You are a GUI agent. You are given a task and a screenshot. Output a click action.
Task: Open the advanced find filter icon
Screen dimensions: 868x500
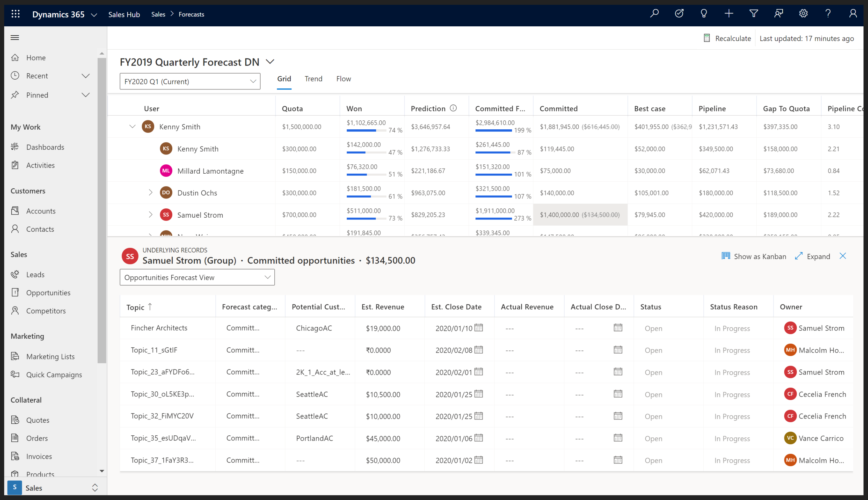(753, 14)
